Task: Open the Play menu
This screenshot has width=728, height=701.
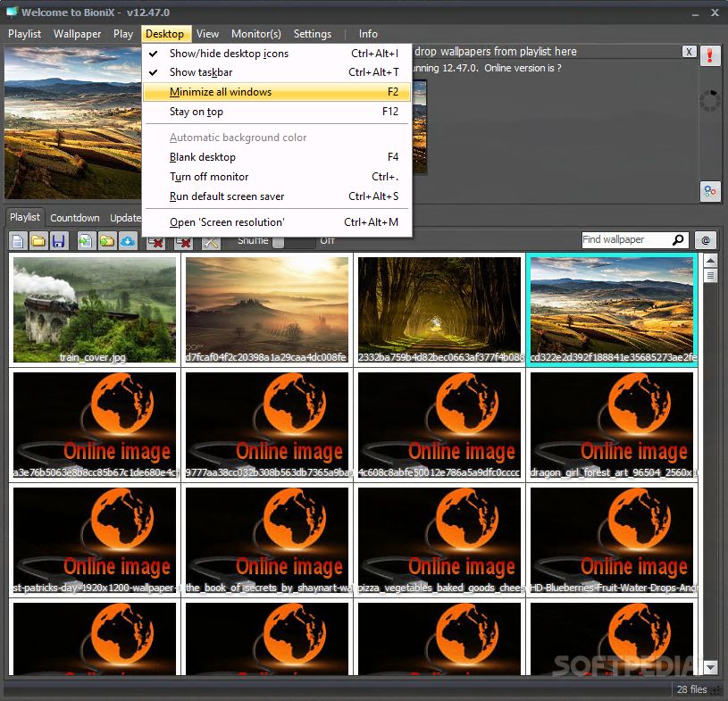Action: coord(123,34)
